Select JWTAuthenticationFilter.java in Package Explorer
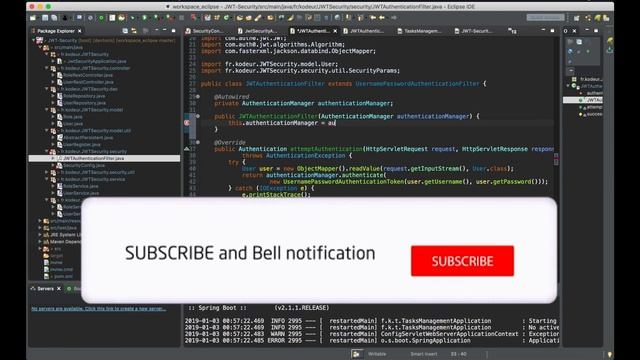This screenshot has height=360, width=640. coord(104,158)
